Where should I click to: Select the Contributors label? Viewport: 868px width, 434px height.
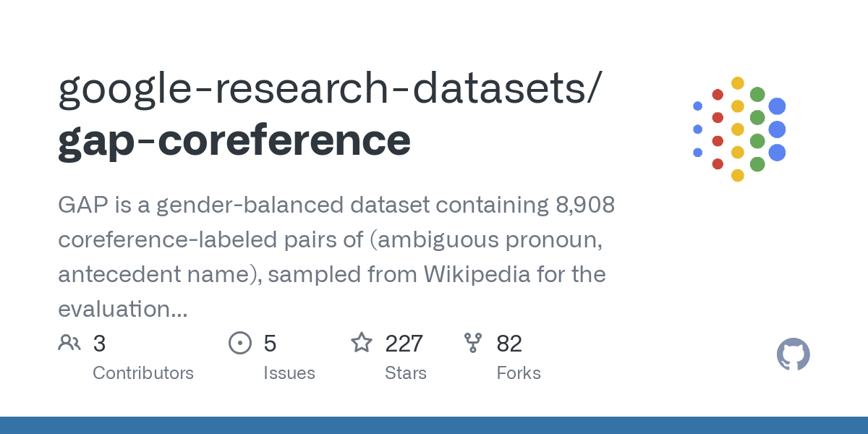pos(143,373)
